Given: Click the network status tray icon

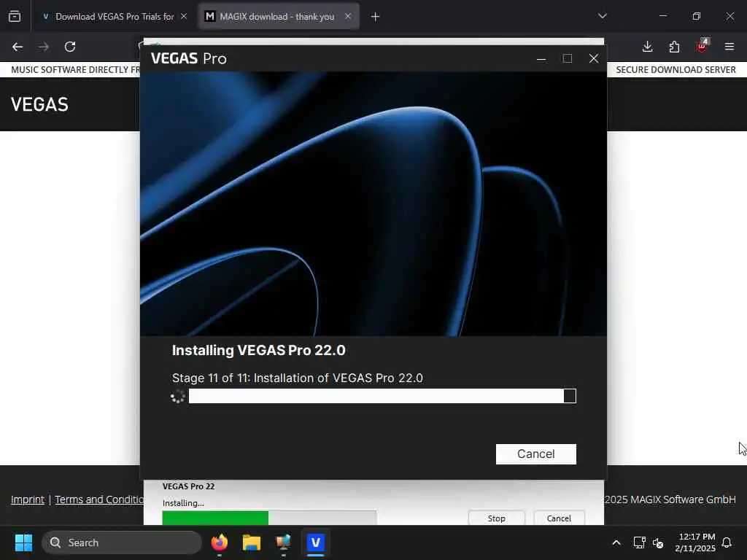Looking at the screenshot, I should 639,542.
